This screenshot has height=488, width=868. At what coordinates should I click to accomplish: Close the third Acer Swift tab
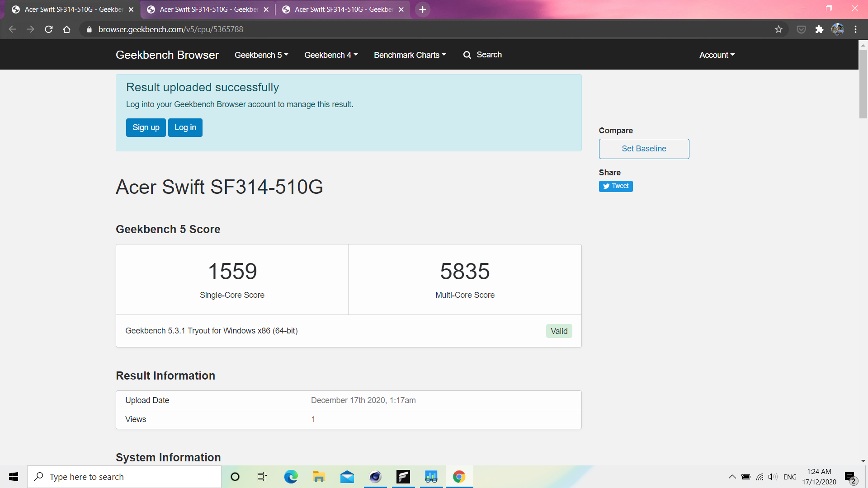point(401,9)
